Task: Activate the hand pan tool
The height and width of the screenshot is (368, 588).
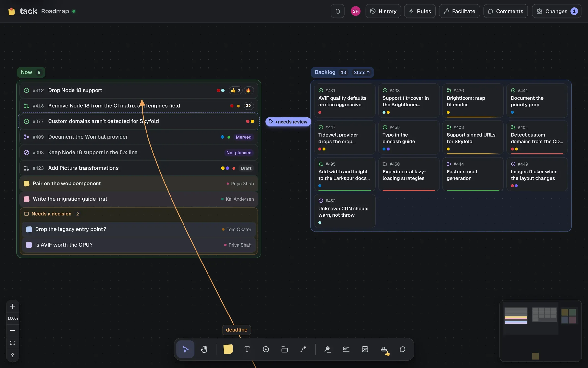Action: coord(204,349)
